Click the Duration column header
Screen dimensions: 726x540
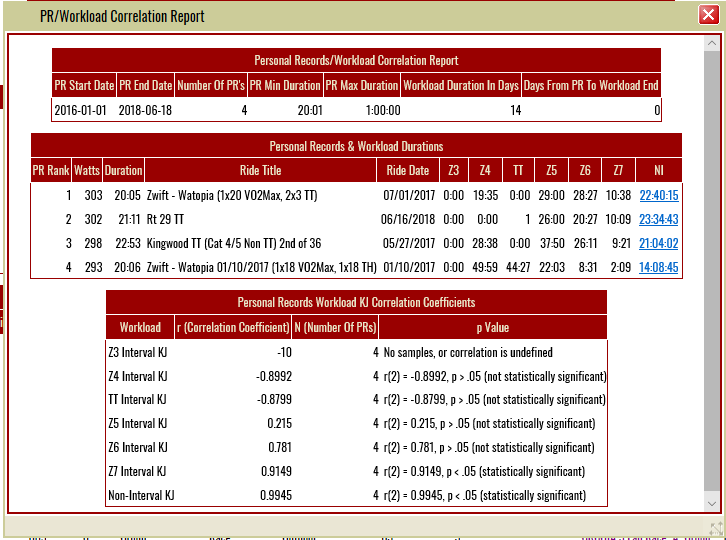tap(123, 170)
